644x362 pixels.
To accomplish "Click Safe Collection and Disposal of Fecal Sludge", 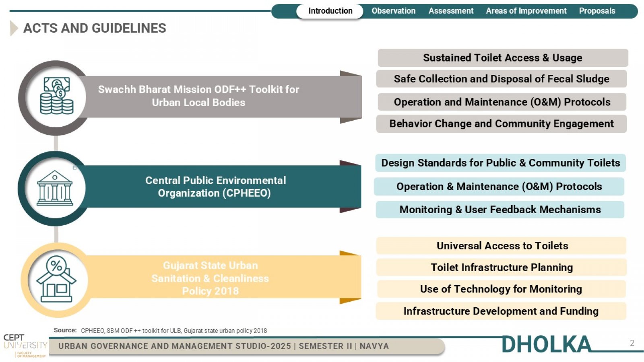I will (x=502, y=79).
